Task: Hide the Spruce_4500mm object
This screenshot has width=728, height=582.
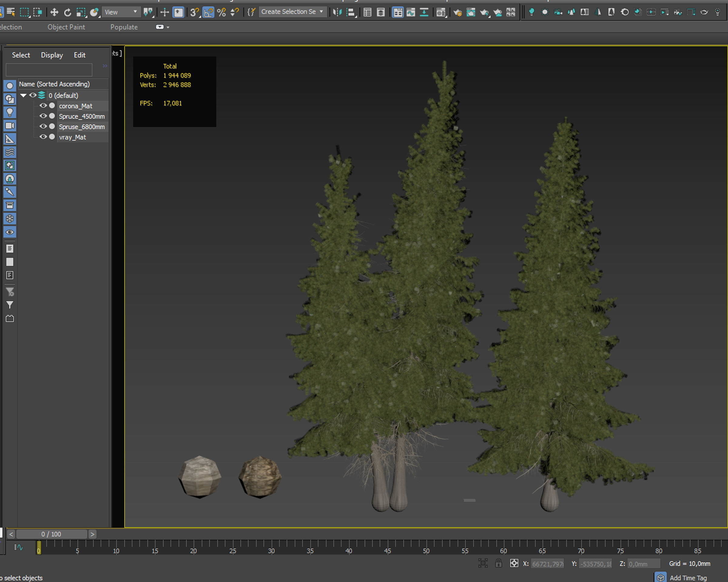Action: coord(43,116)
